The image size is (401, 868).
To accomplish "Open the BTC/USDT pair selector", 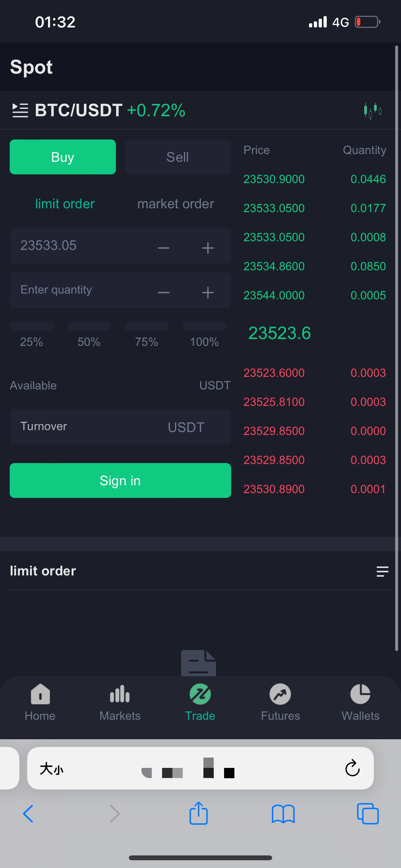I will [79, 110].
